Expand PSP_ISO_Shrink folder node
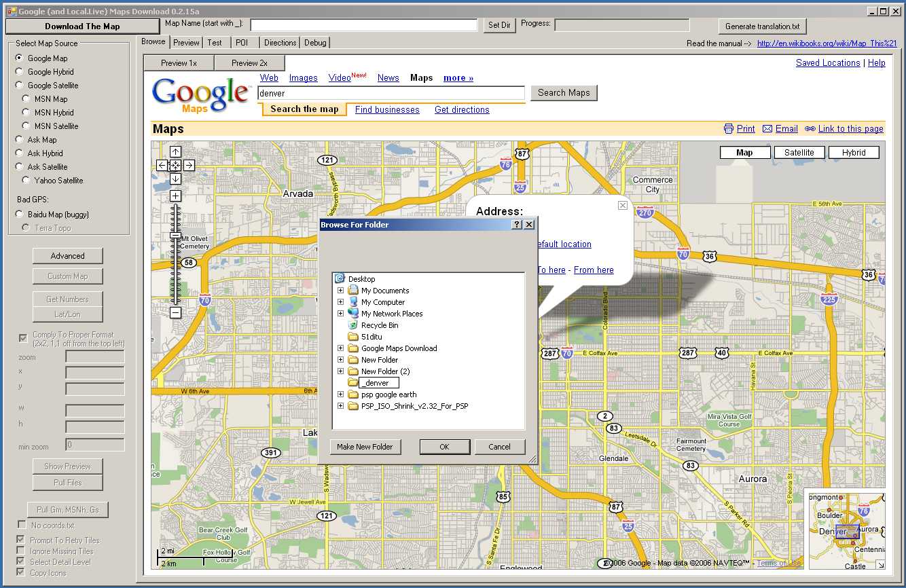Viewport: 906px width, 588px height. pos(340,406)
